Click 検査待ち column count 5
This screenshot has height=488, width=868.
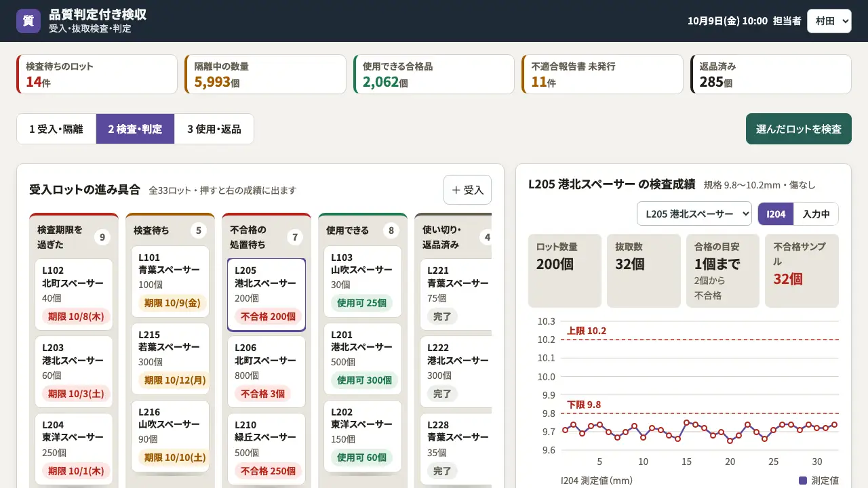[198, 230]
